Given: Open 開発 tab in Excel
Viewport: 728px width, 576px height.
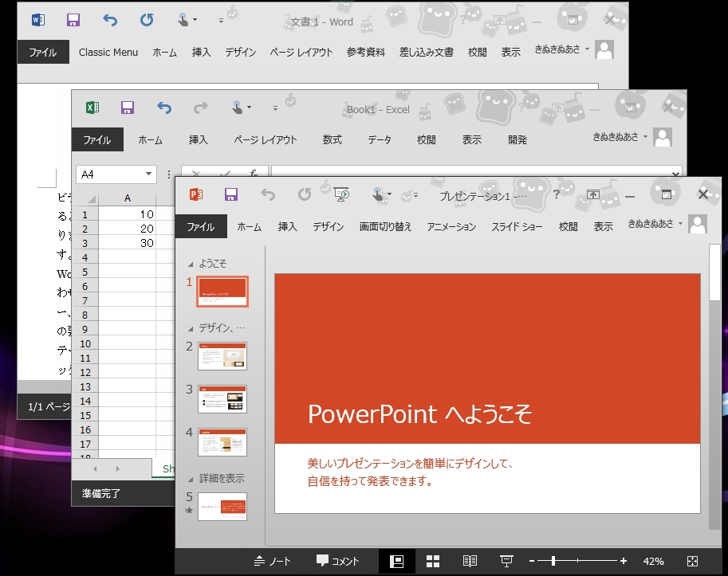Looking at the screenshot, I should pyautogui.click(x=517, y=139).
